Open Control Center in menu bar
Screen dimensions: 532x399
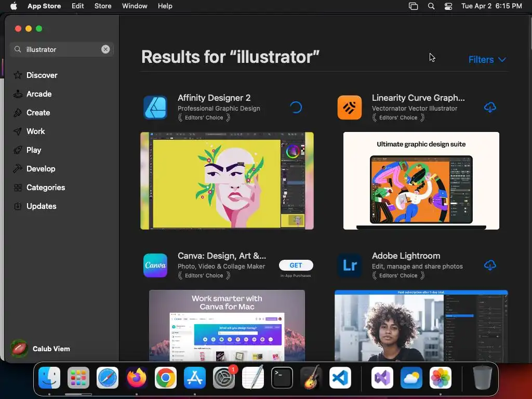[448, 6]
